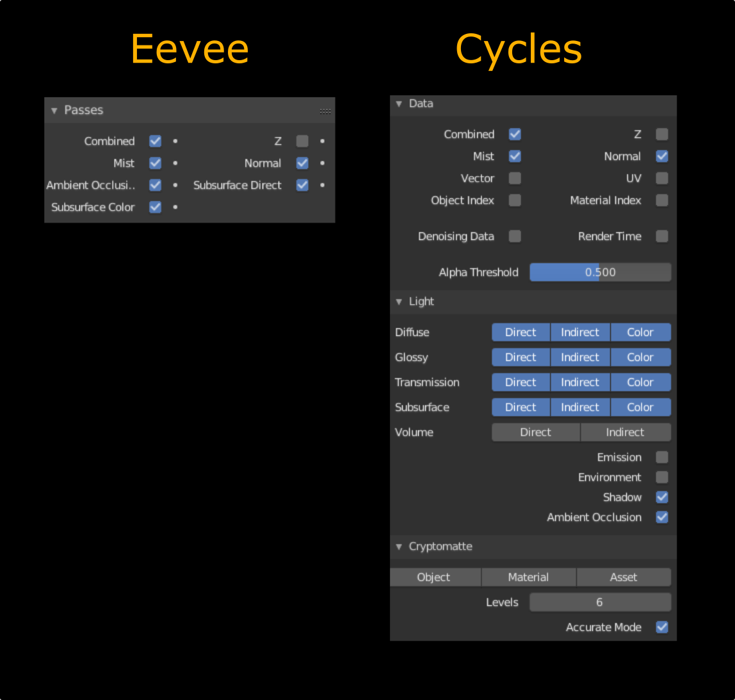Screen dimensions: 735x700
Task: Toggle Eevee Normal pass checkbox
Action: tap(302, 163)
